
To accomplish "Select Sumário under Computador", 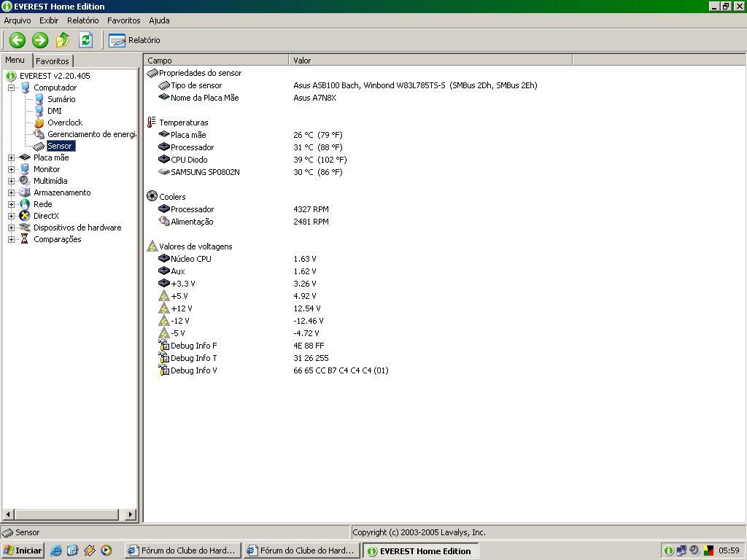I will (61, 99).
